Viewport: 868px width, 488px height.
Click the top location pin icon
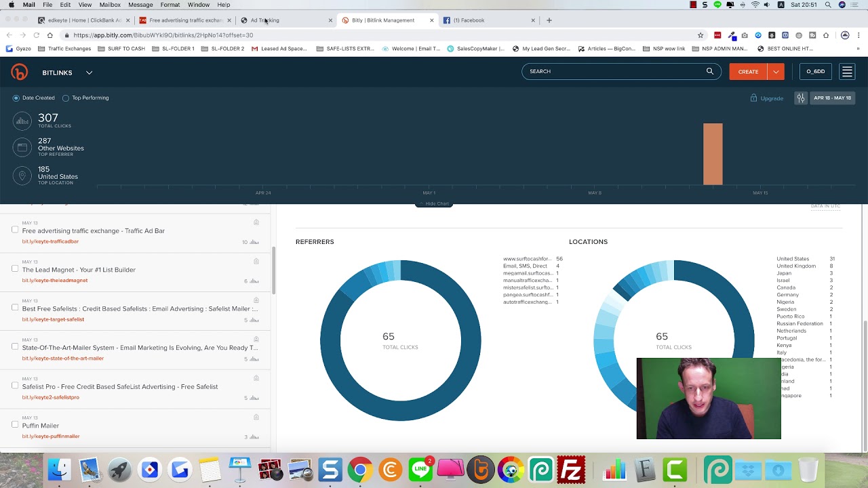click(x=22, y=176)
